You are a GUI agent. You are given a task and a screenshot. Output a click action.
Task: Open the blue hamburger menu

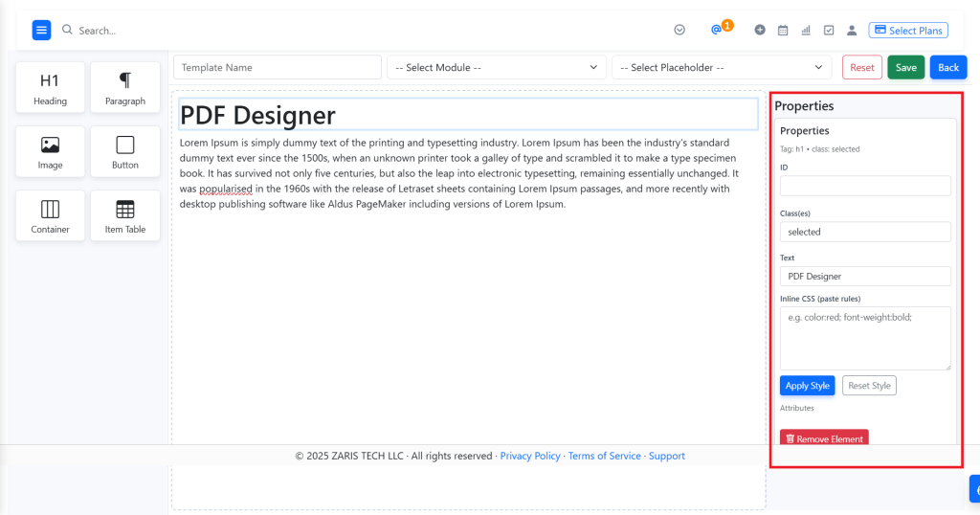click(41, 30)
